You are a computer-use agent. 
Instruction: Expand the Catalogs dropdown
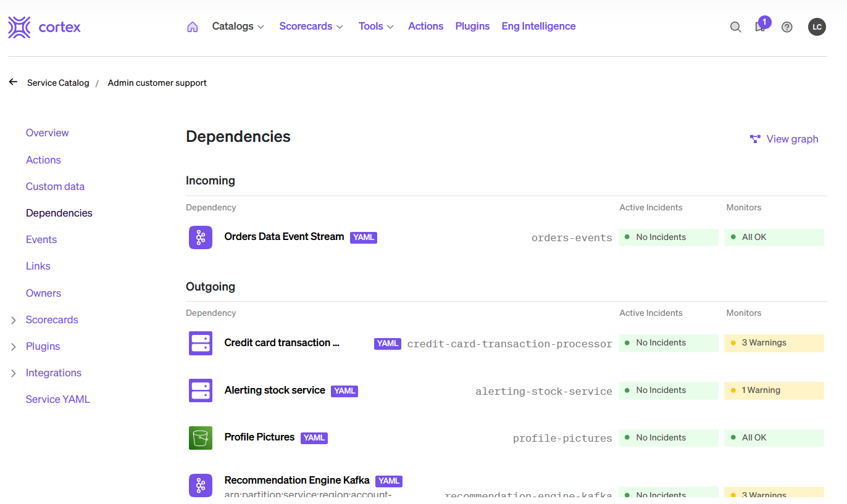(238, 26)
